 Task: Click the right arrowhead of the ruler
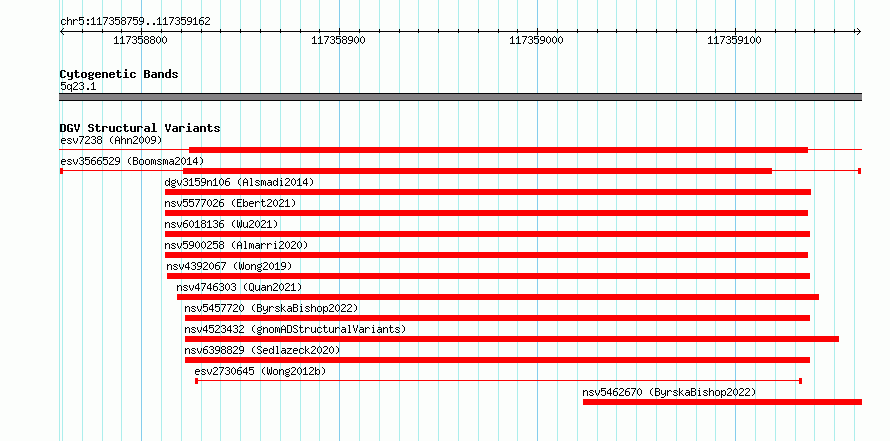coord(859,31)
